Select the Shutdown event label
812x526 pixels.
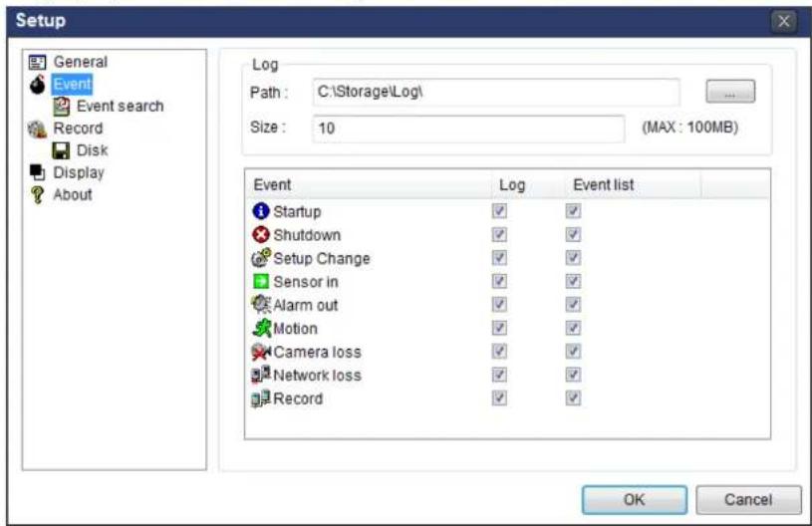pyautogui.click(x=307, y=235)
